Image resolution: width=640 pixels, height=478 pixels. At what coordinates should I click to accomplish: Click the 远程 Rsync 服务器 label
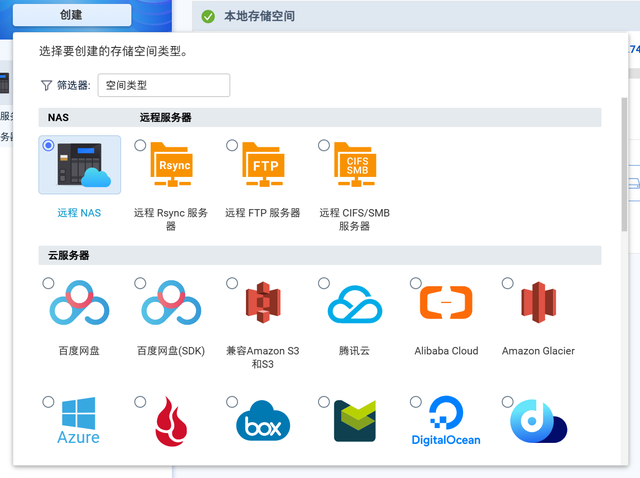coord(171,219)
